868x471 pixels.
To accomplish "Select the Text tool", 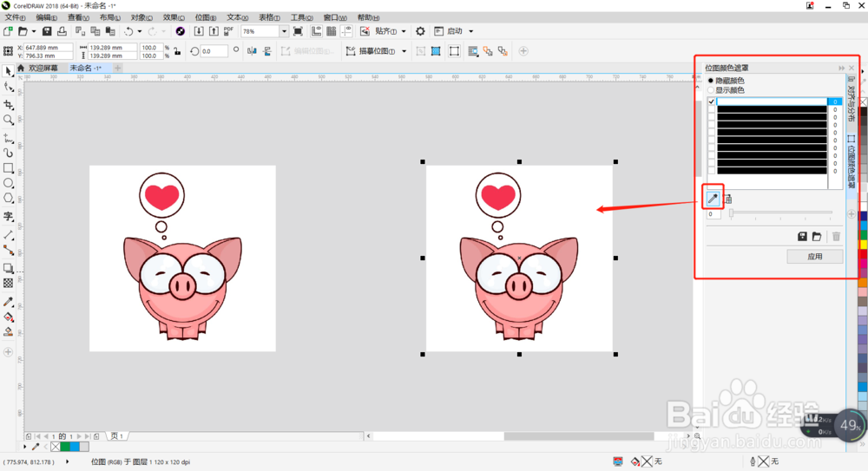I will tap(9, 216).
